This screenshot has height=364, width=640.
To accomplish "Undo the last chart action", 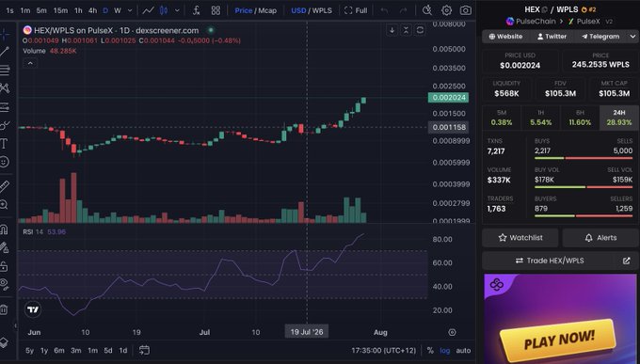I will 384,10.
